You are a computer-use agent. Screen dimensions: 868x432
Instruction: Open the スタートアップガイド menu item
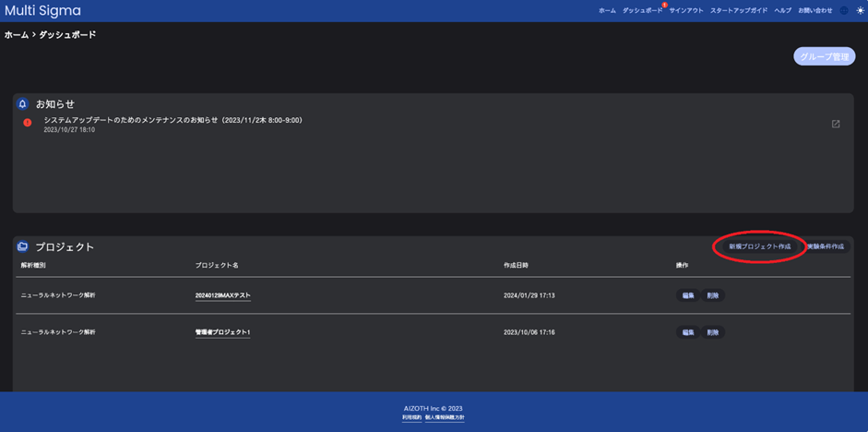click(x=738, y=11)
